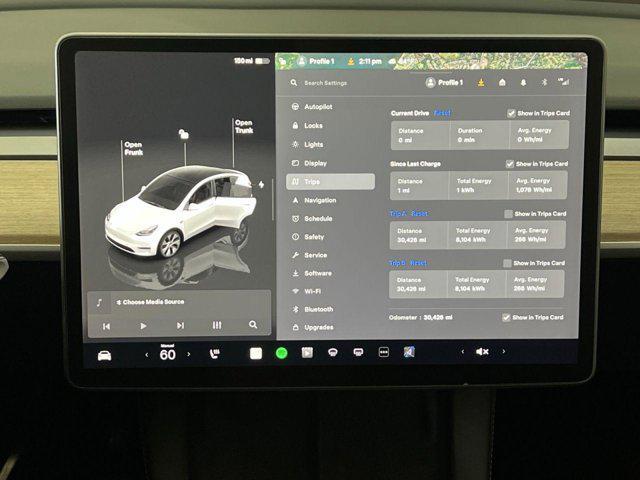Increase cabin temperature with right arrow
This screenshot has width=640, height=480.
[189, 354]
